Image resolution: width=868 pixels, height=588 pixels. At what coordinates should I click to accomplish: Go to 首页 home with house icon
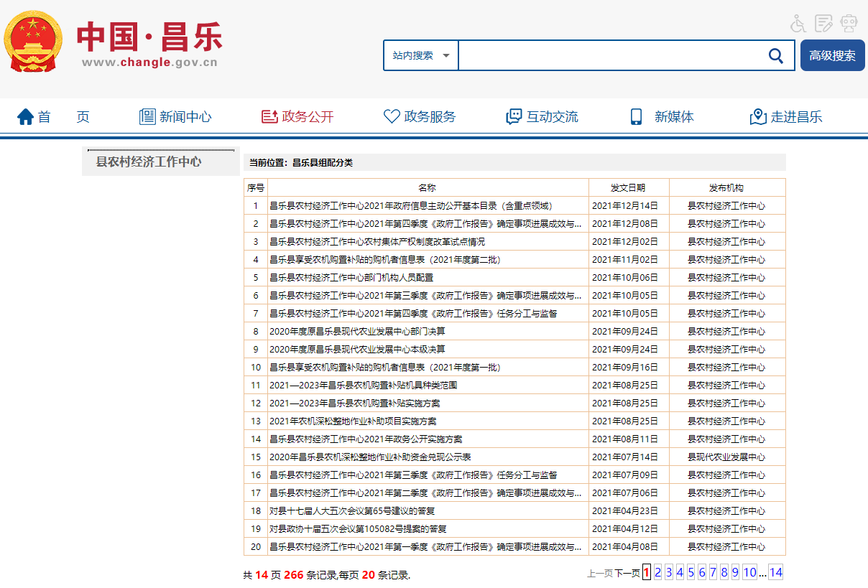point(27,117)
